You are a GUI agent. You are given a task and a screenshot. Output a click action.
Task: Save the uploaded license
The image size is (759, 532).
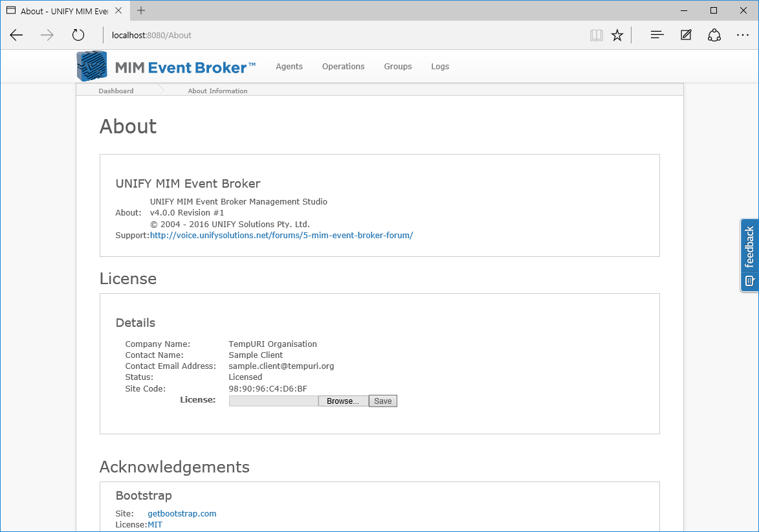click(x=383, y=401)
